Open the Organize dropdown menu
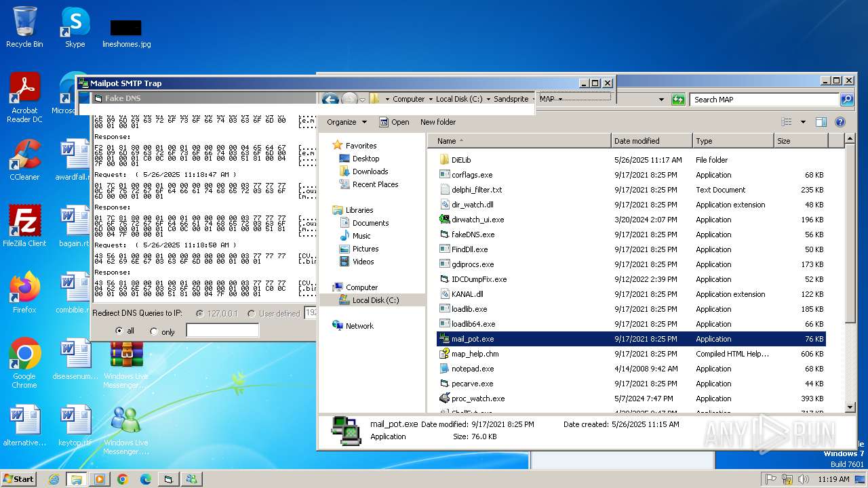Screen dimensions: 868x488 (347, 122)
